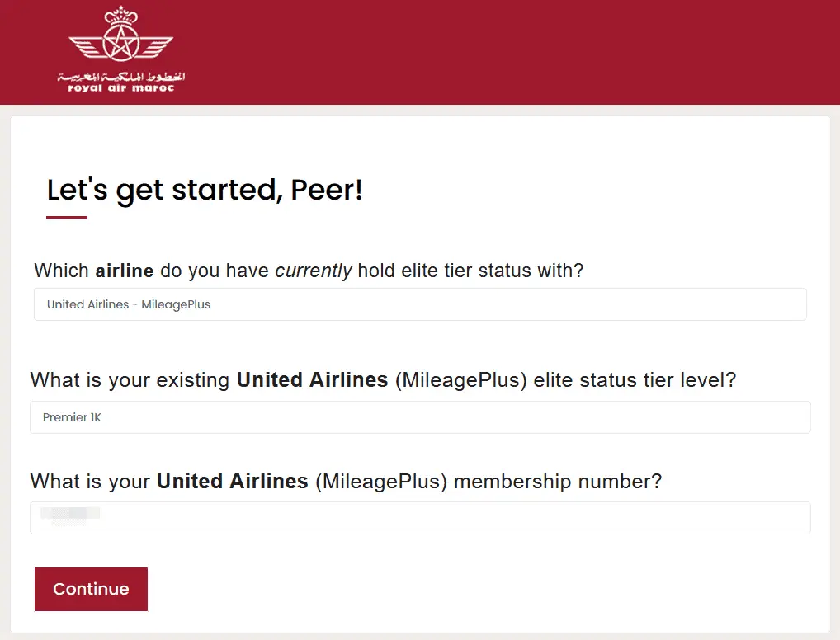Click the 'royal air maroc' wordmark
This screenshot has height=640, width=840.
click(120, 87)
